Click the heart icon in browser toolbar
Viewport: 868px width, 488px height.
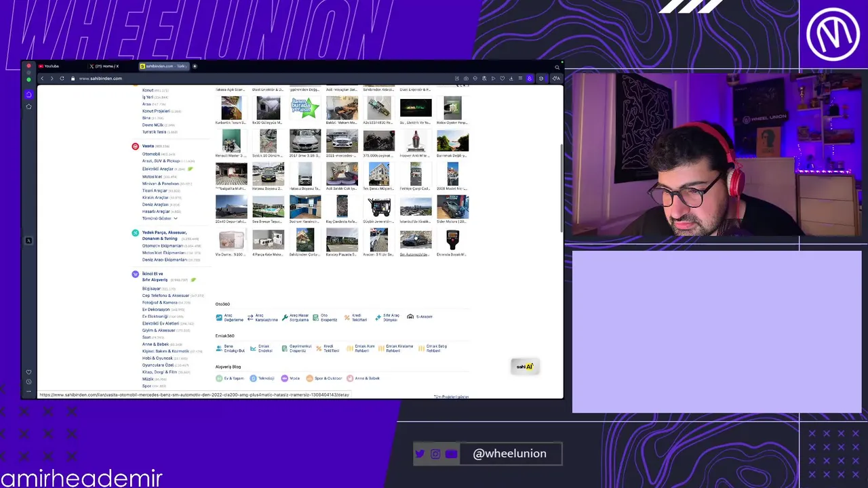tap(502, 79)
